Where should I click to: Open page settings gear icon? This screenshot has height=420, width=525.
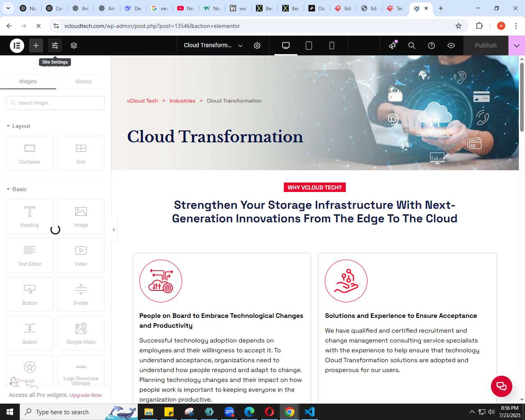(x=257, y=46)
